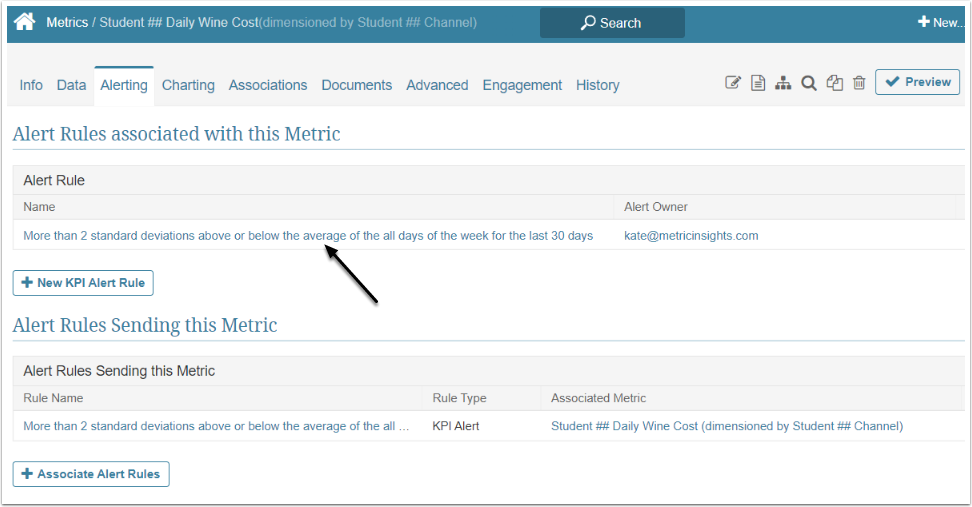972x507 pixels.
Task: Click the magnifier icon beside the trash
Action: click(809, 83)
